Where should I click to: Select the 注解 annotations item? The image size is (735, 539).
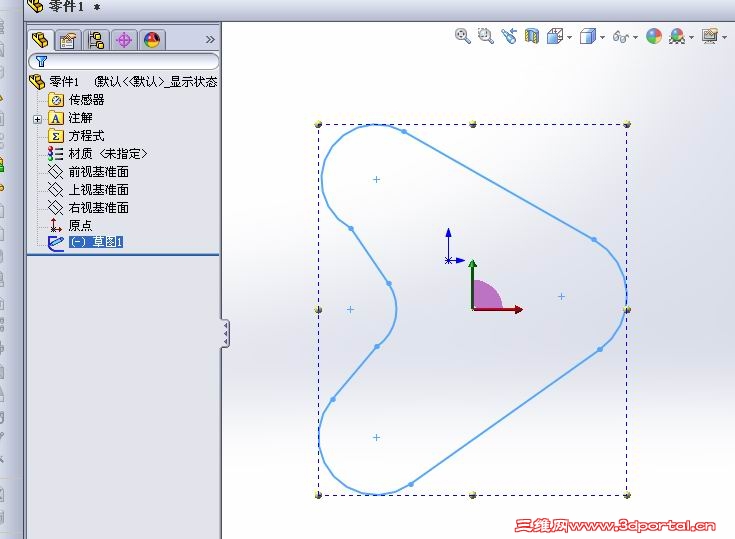(81, 118)
